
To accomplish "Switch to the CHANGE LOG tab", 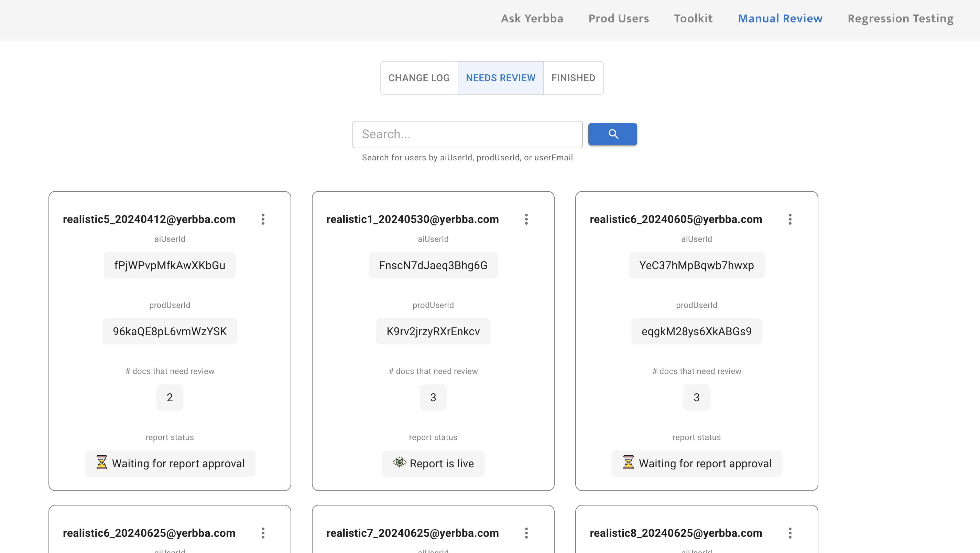I will tap(419, 78).
